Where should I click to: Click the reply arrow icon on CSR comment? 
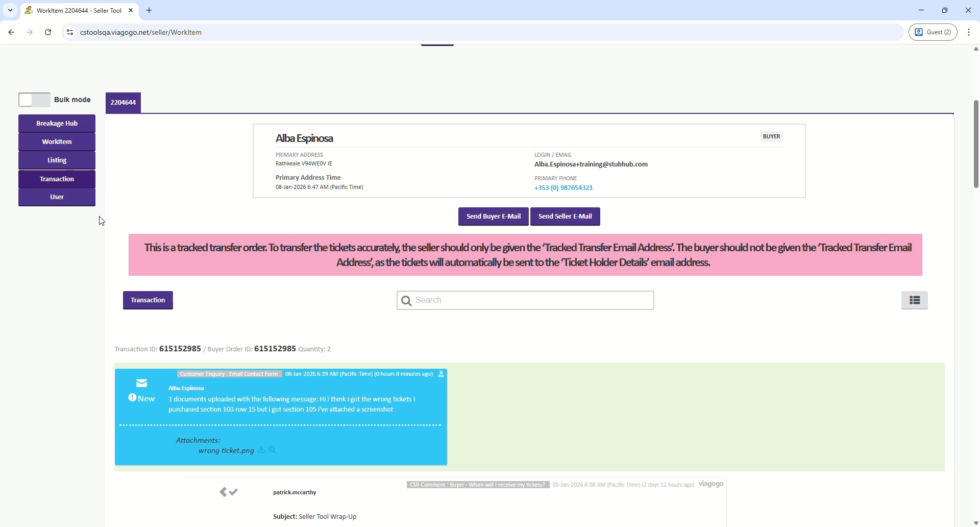click(x=223, y=493)
